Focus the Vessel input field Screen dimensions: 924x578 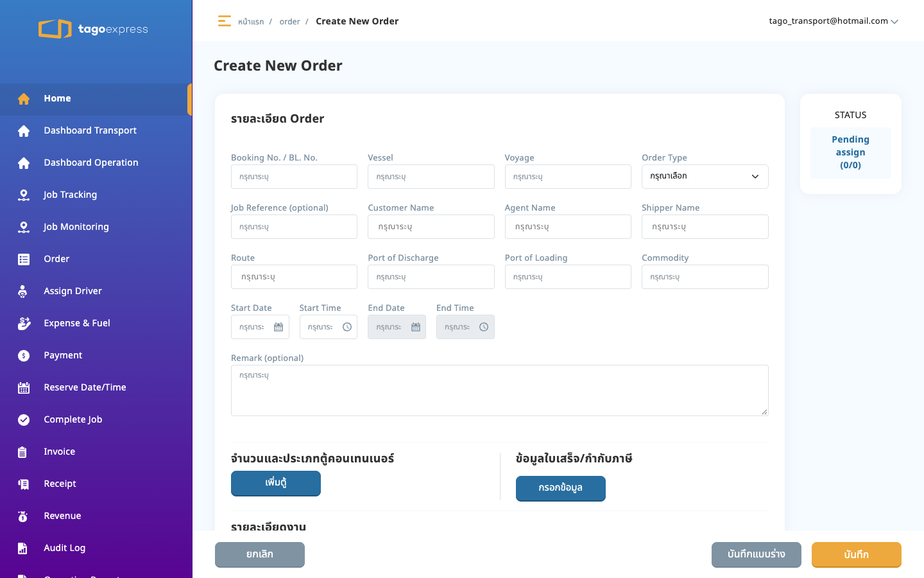(x=431, y=177)
